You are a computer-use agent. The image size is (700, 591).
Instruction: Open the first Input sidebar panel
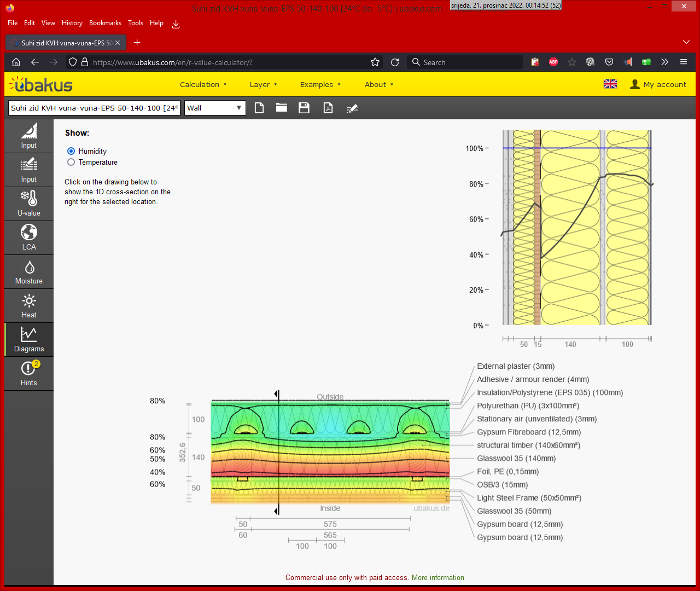pyautogui.click(x=29, y=136)
